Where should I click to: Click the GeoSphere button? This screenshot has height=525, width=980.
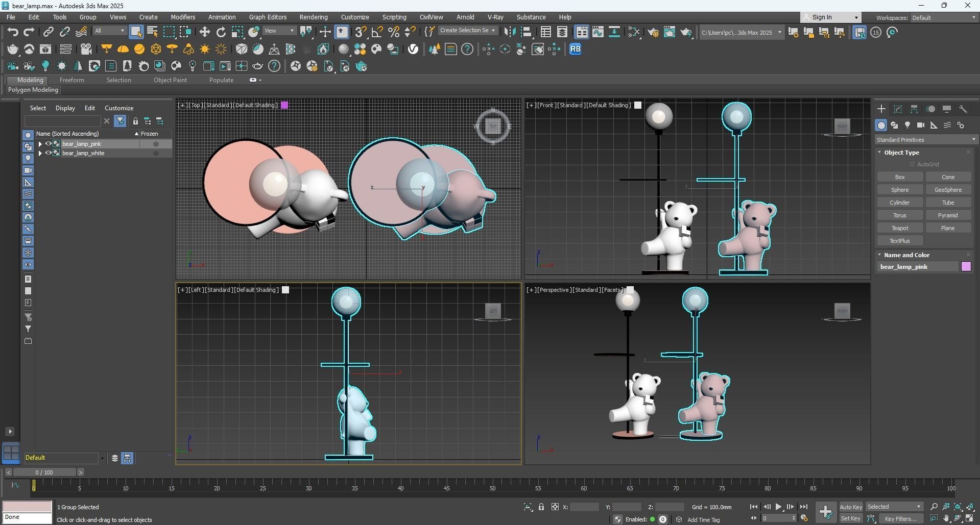(948, 190)
